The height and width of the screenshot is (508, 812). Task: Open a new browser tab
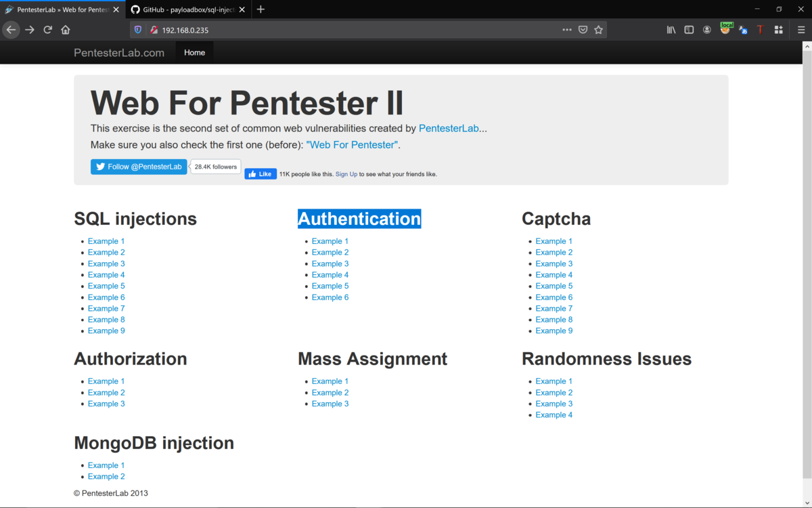(261, 9)
